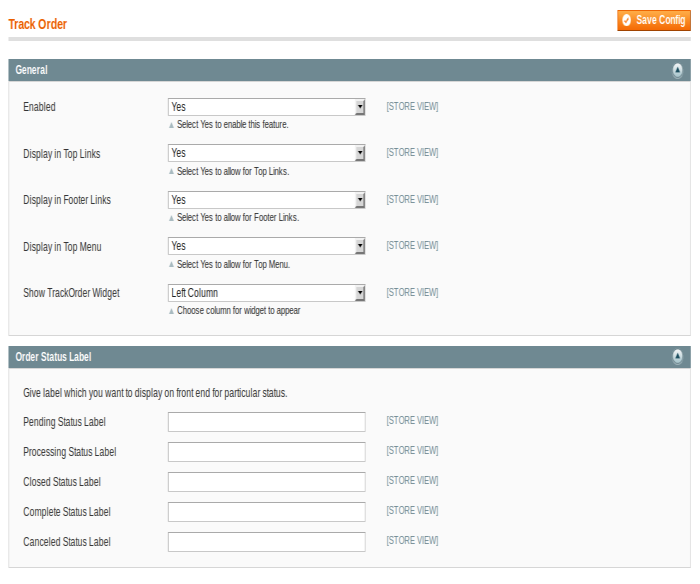Viewport: 700px width, 584px height.
Task: Click the [STORE VIEW] tag beside Pending Status Label
Action: click(x=412, y=421)
